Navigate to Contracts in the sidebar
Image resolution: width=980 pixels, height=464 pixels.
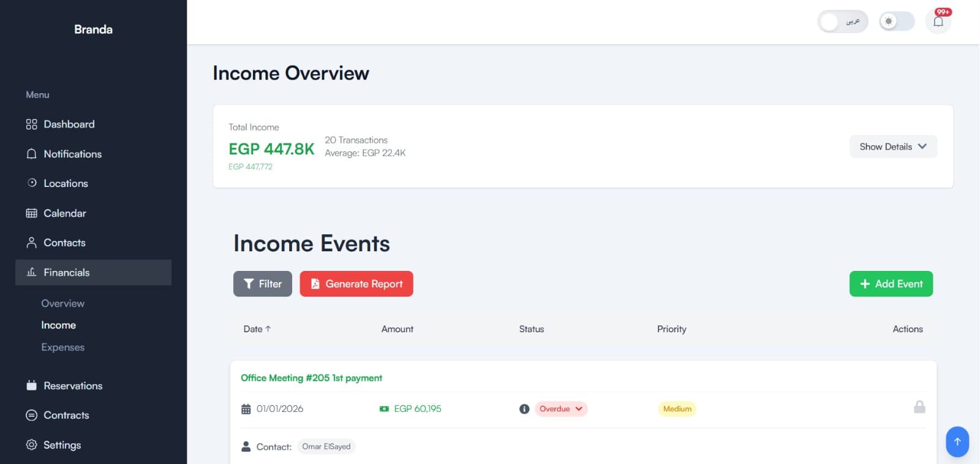(93, 415)
